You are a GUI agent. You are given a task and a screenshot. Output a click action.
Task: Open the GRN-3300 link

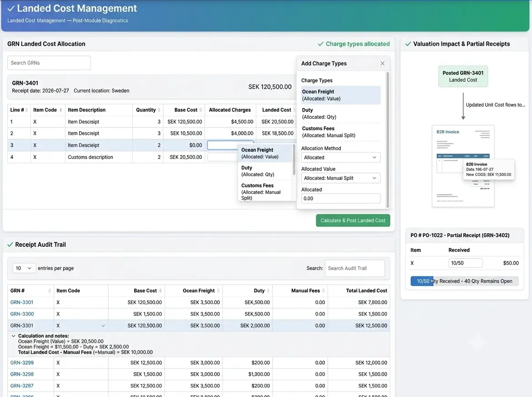[22, 314]
